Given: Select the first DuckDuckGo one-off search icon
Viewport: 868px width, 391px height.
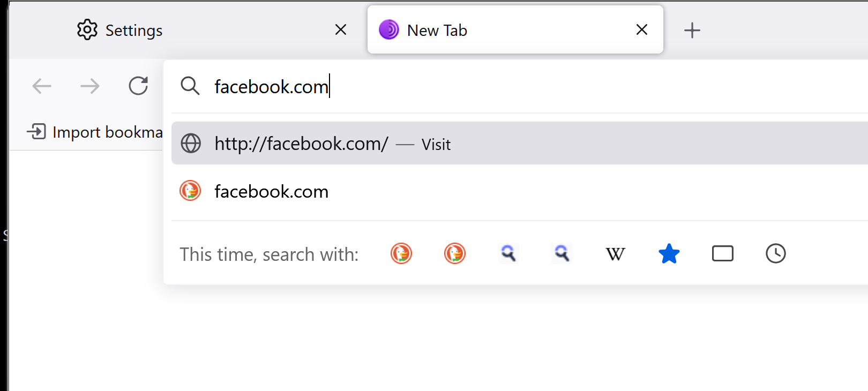Looking at the screenshot, I should 401,254.
